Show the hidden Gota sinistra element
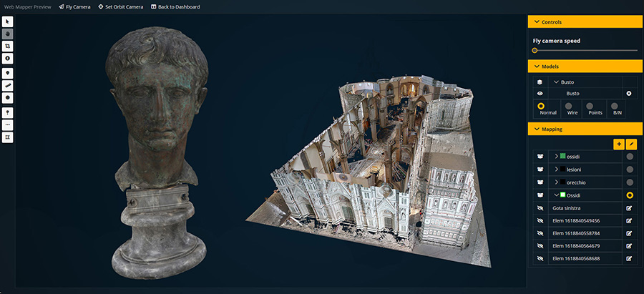The image size is (644, 294). pos(540,208)
